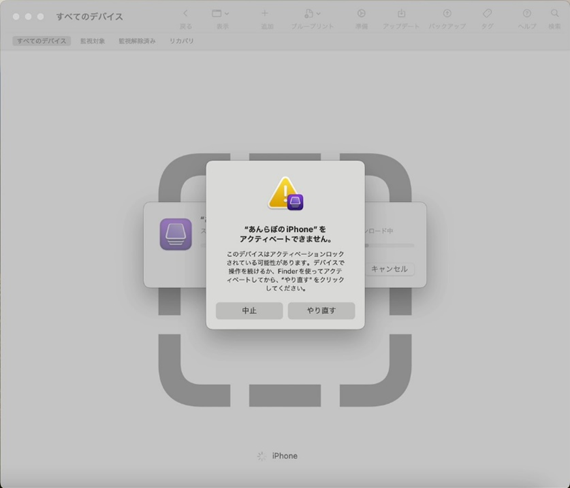Switch to the 監視解除済み tab

click(137, 41)
